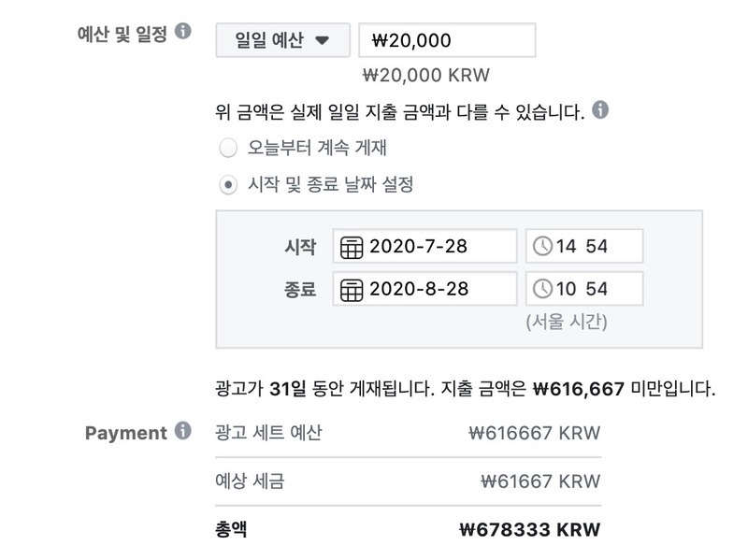The height and width of the screenshot is (560, 748).
Task: Open info tooltip after 다를 수 있습니다 note
Action: coord(600,109)
